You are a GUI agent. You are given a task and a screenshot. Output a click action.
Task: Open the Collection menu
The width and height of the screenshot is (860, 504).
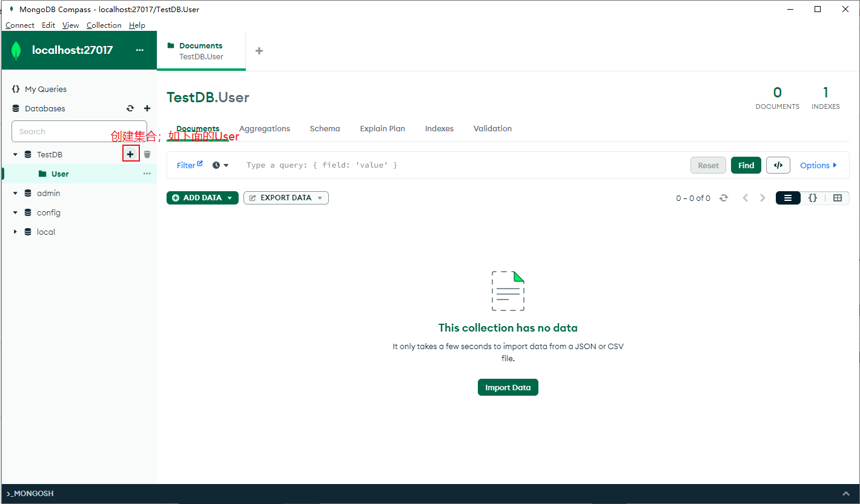(104, 25)
